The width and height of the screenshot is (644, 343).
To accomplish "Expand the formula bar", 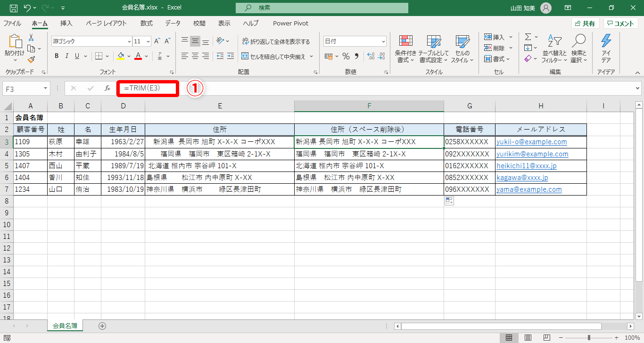I will [x=638, y=88].
